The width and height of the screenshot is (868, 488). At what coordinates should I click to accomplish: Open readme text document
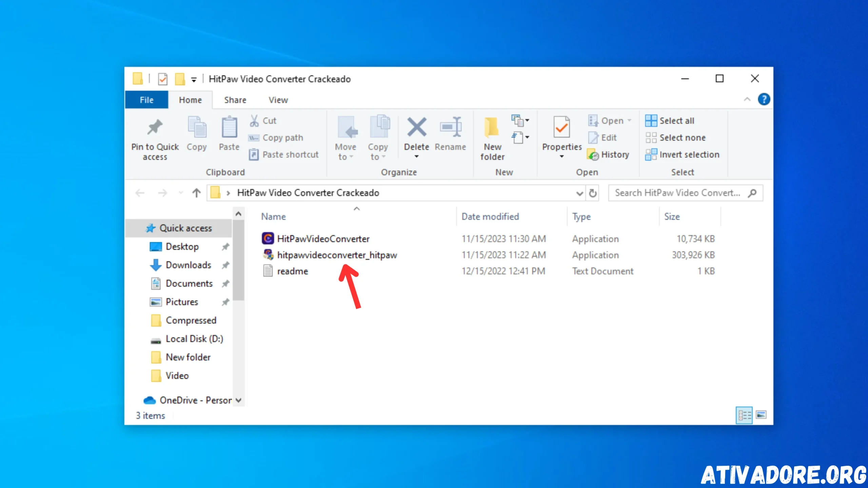pos(293,271)
